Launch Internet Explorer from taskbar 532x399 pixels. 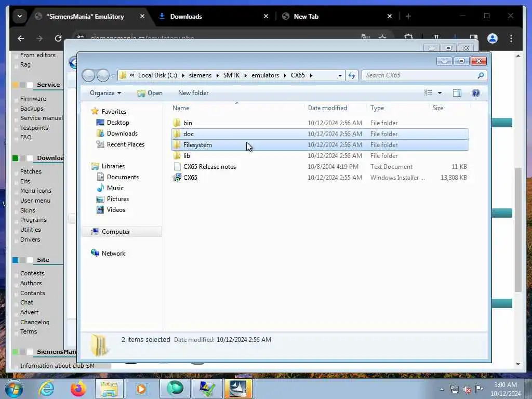point(46,389)
